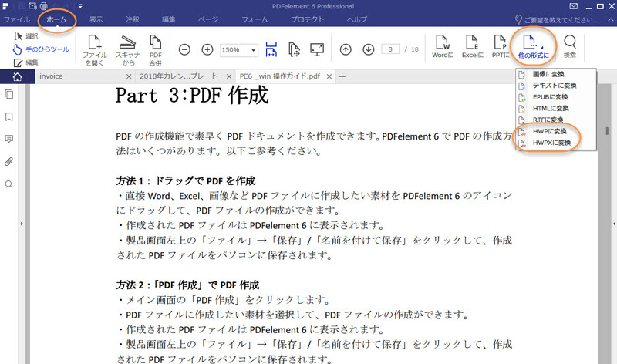Switch to the プロテクト tab

[x=307, y=19]
